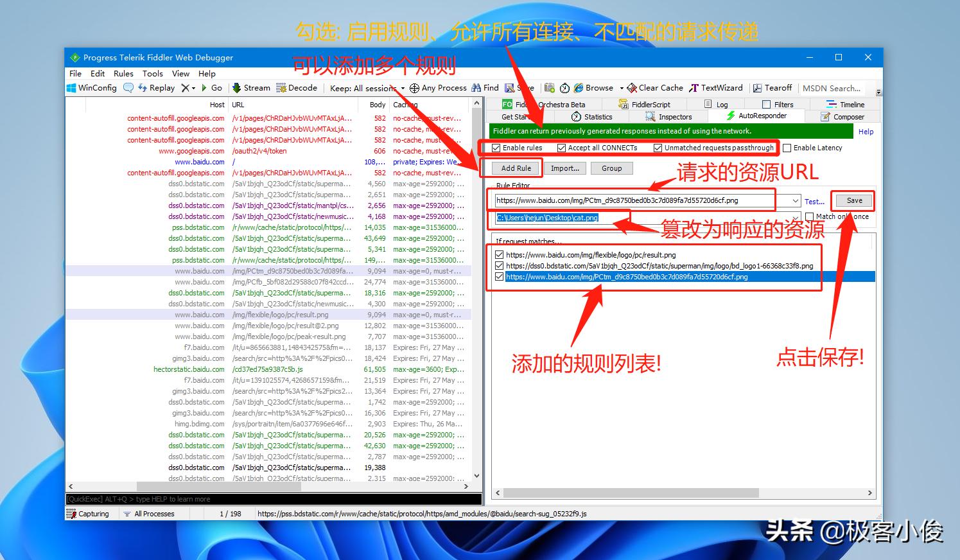Viewport: 960px width, 560px height.
Task: Click the QuickExec command box
Action: coord(274,499)
